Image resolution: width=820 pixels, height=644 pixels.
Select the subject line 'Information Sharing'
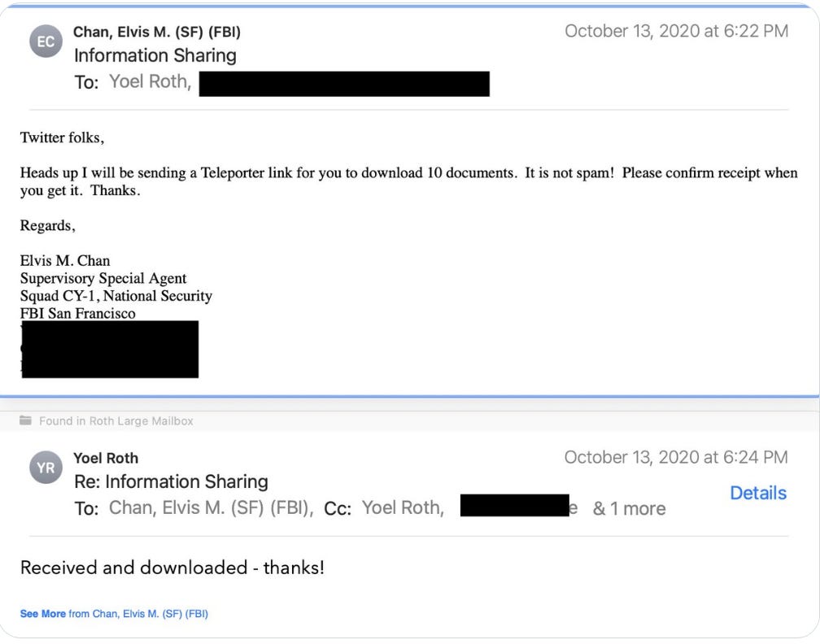pos(155,55)
